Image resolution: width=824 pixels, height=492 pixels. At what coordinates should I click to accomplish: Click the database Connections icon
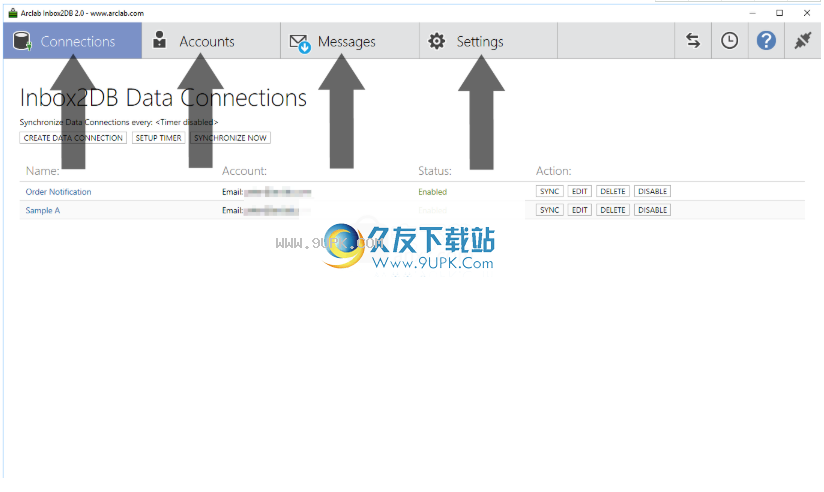pyautogui.click(x=22, y=41)
